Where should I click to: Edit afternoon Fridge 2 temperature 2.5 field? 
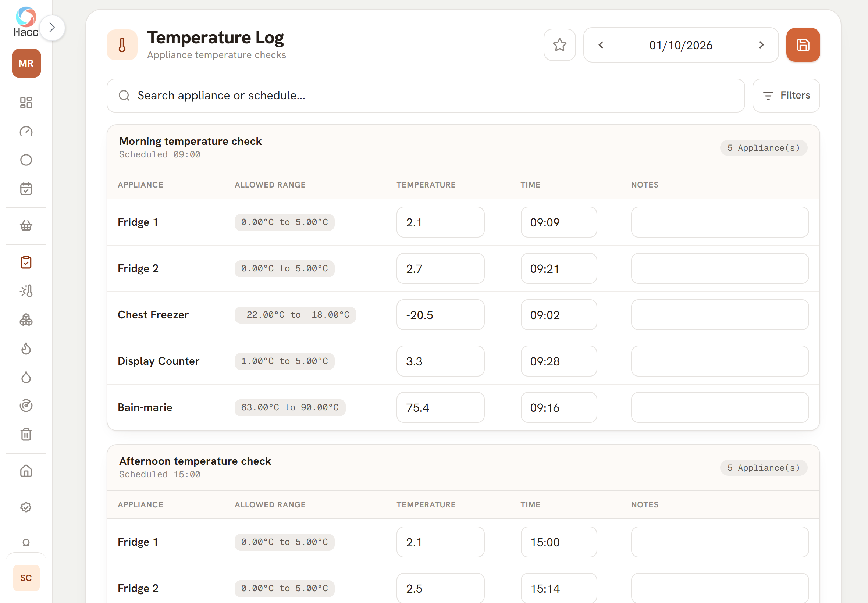pyautogui.click(x=440, y=588)
